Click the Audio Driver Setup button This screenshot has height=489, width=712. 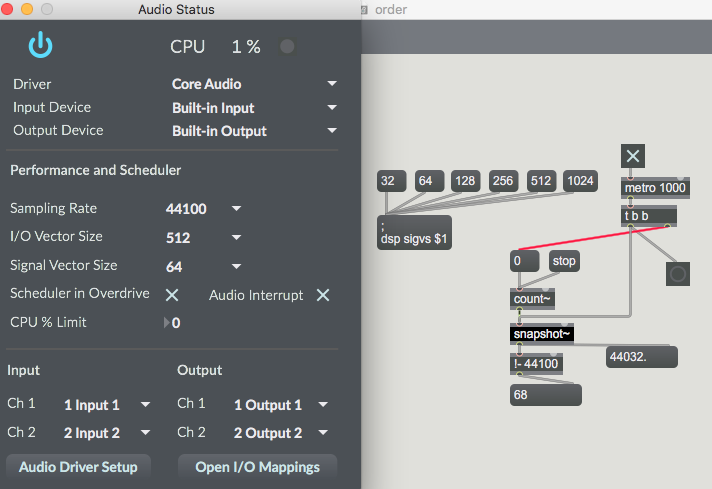tap(78, 467)
